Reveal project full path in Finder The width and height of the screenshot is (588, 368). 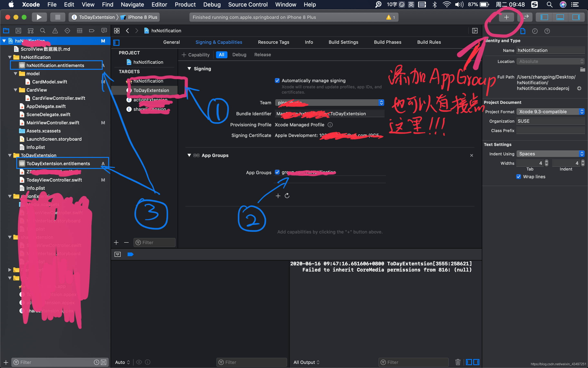tap(579, 88)
